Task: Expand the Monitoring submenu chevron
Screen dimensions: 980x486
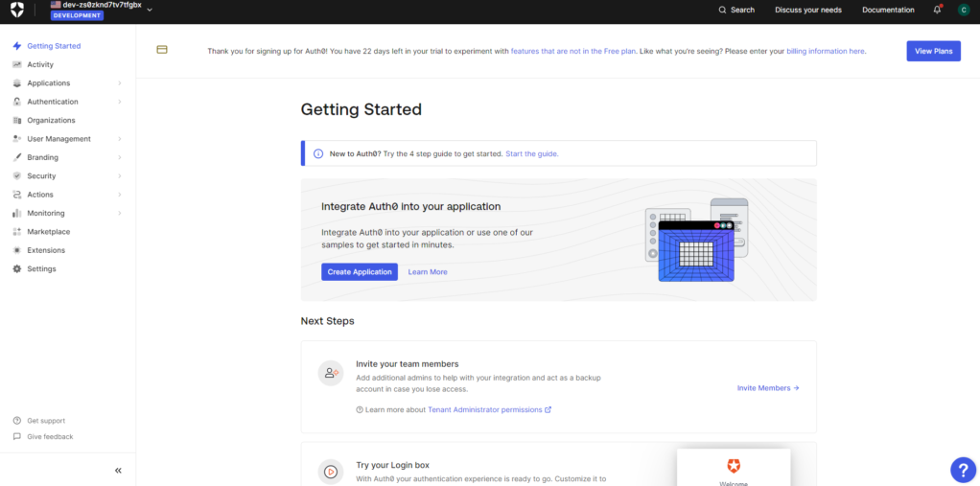Action: coord(120,214)
